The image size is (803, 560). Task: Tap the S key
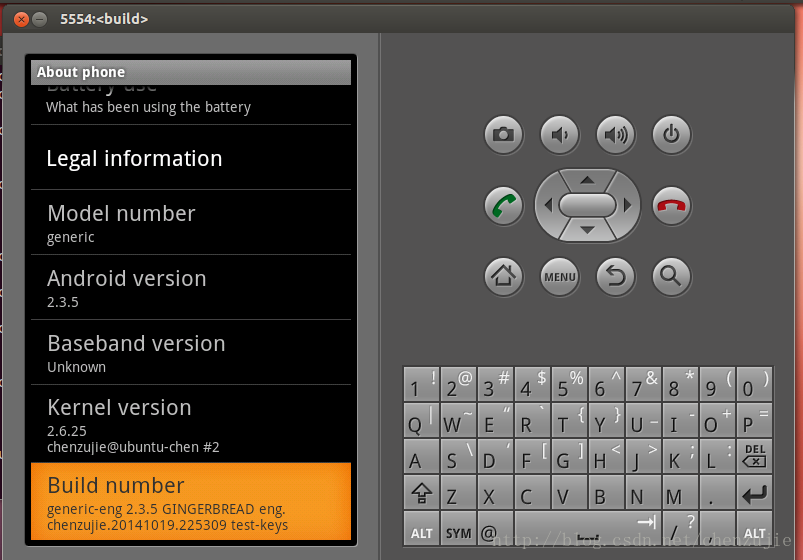pyautogui.click(x=458, y=456)
